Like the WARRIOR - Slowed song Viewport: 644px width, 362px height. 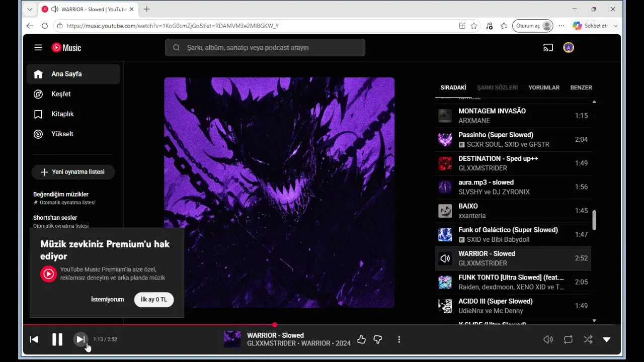point(361,339)
